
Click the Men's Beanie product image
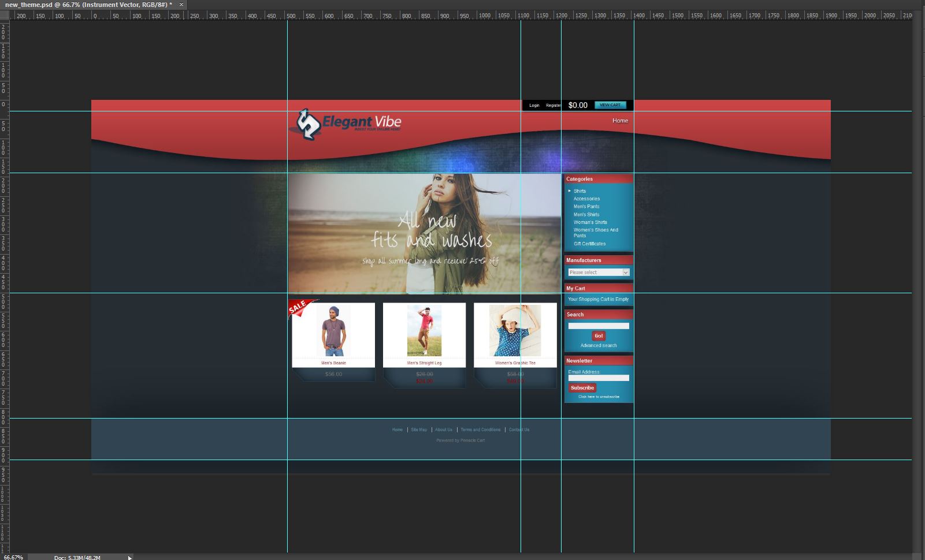[333, 330]
